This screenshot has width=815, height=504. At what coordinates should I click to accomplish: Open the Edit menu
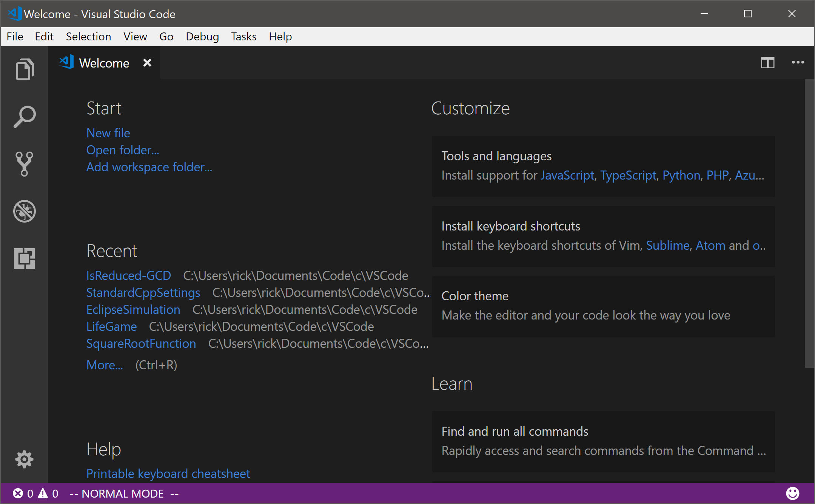click(44, 37)
